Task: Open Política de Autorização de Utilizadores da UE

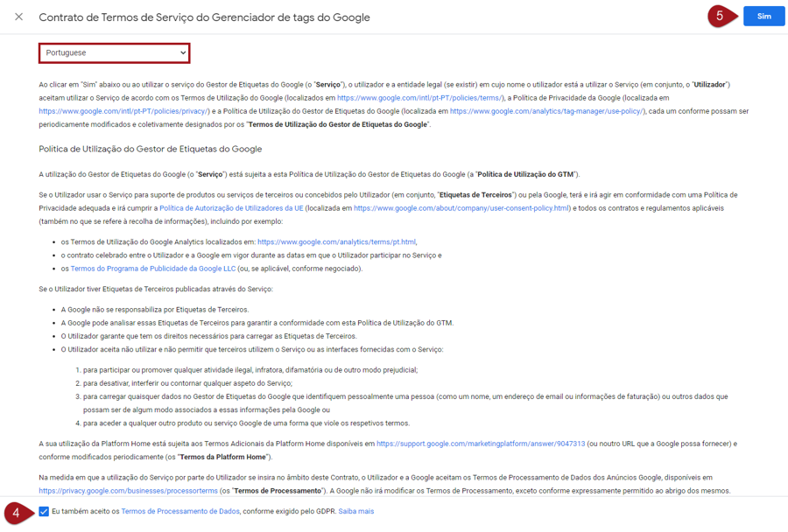Action: [x=231, y=208]
